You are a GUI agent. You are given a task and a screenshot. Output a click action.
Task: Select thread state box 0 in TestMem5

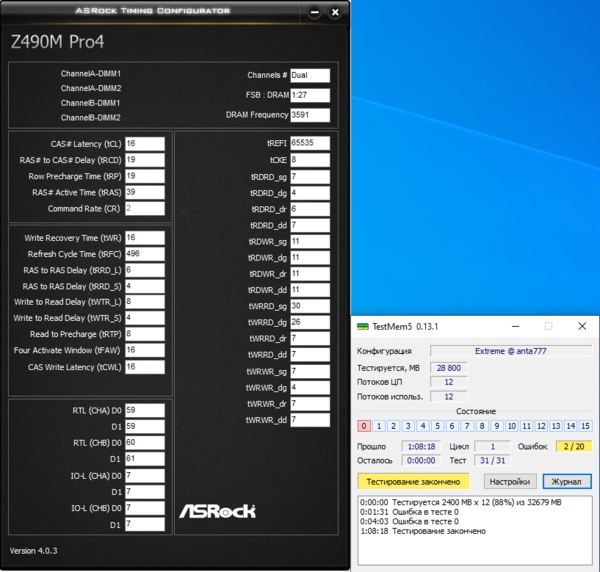364,426
